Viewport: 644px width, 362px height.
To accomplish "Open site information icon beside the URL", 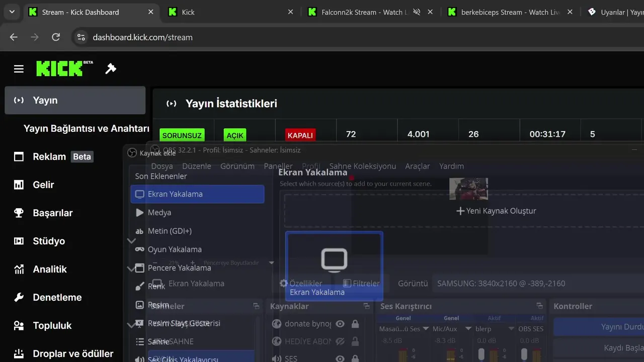I will point(82,37).
